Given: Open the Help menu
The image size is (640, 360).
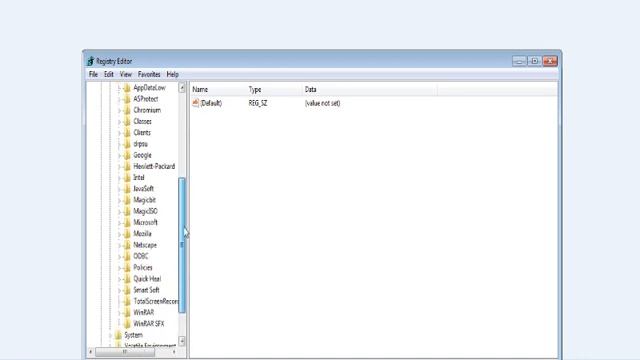Looking at the screenshot, I should coord(173,74).
